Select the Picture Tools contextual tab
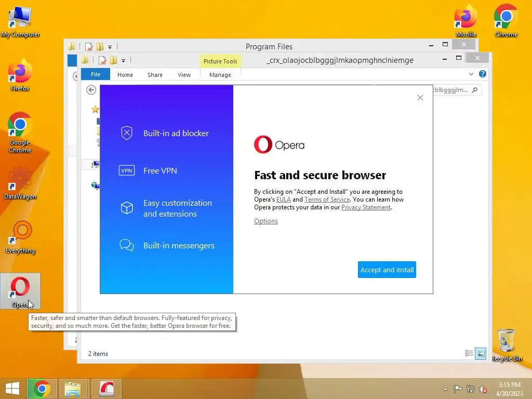The width and height of the screenshot is (532, 399). [x=220, y=61]
